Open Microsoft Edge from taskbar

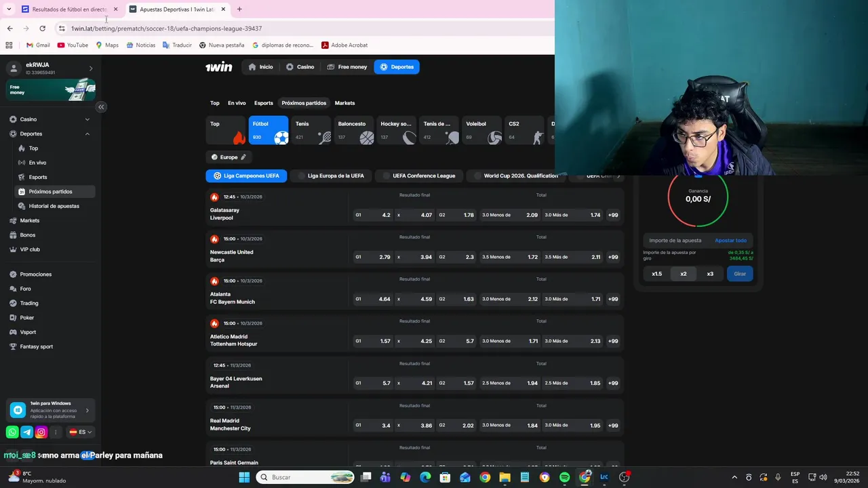[425, 477]
